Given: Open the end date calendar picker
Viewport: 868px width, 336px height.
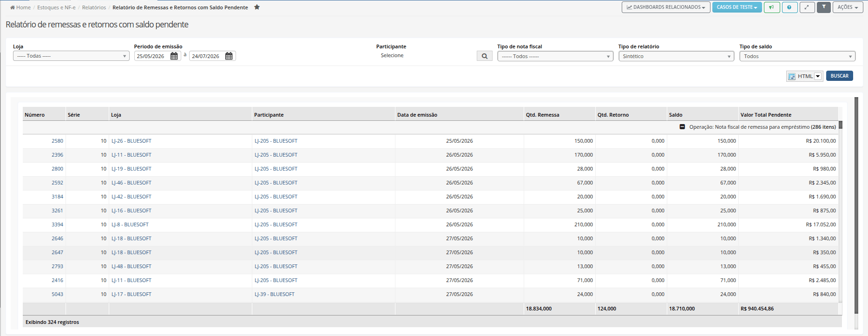Looking at the screenshot, I should 229,56.
